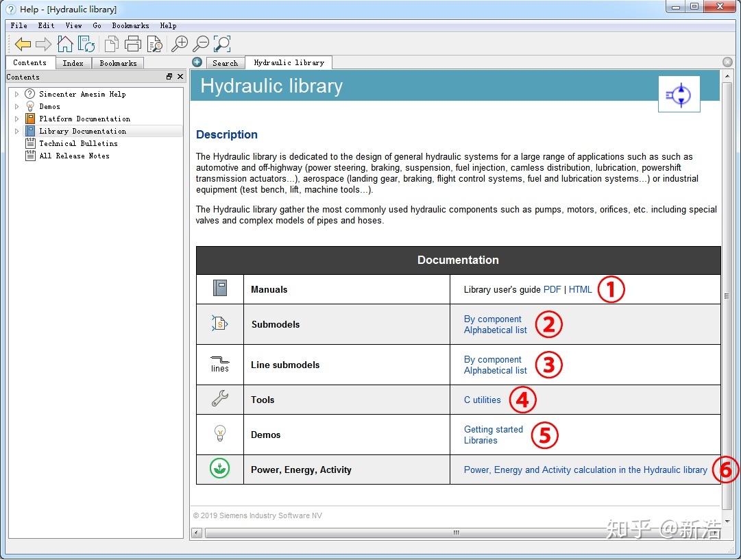Viewport: 741px width, 560px height.
Task: Close the Contents panel with its X
Action: [x=180, y=77]
